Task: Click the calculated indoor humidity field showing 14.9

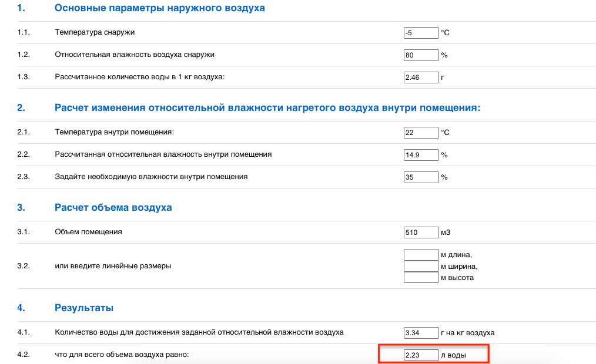Action: click(421, 155)
